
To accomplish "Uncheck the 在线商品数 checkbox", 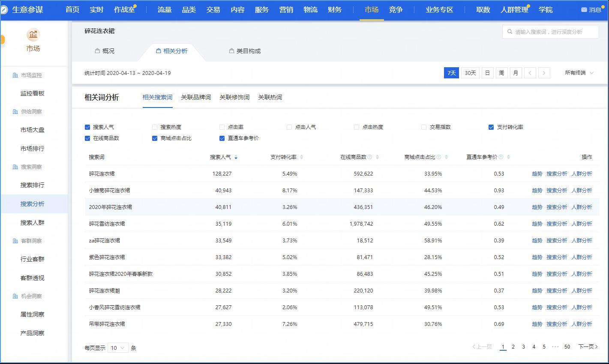I will 87,138.
